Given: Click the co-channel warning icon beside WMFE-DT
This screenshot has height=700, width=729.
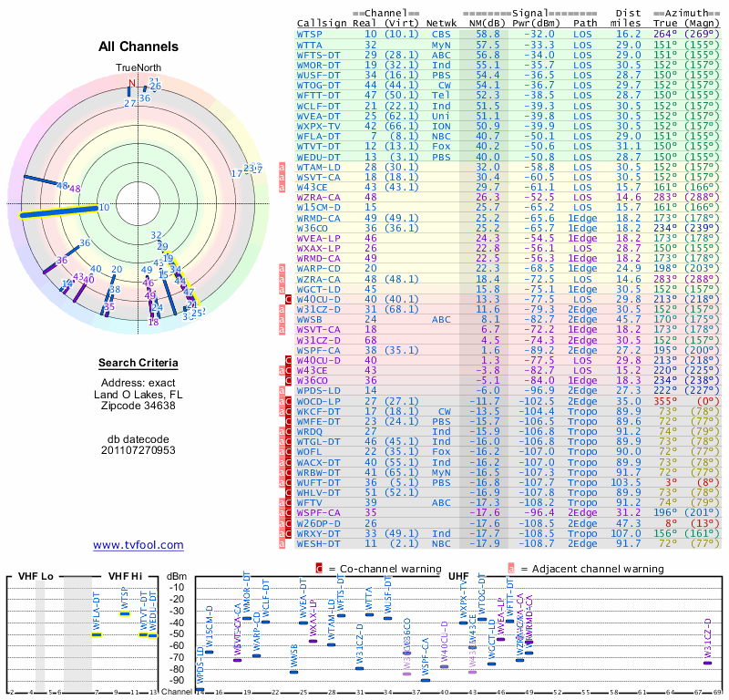Looking at the screenshot, I should [289, 421].
